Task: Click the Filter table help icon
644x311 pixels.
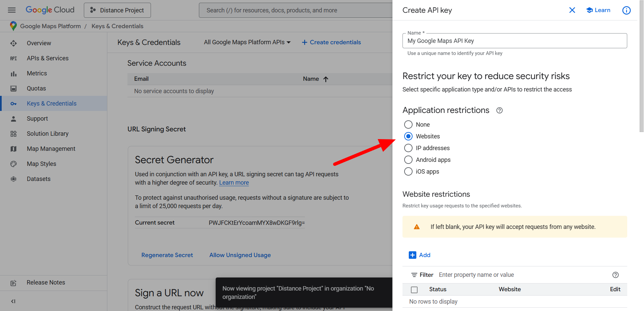Action: pos(615,275)
